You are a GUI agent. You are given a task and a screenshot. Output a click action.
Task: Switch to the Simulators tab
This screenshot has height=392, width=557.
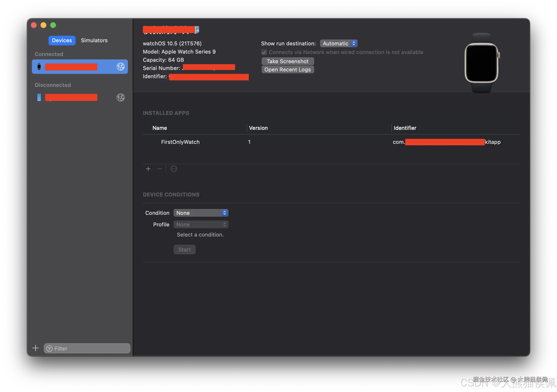click(x=94, y=40)
